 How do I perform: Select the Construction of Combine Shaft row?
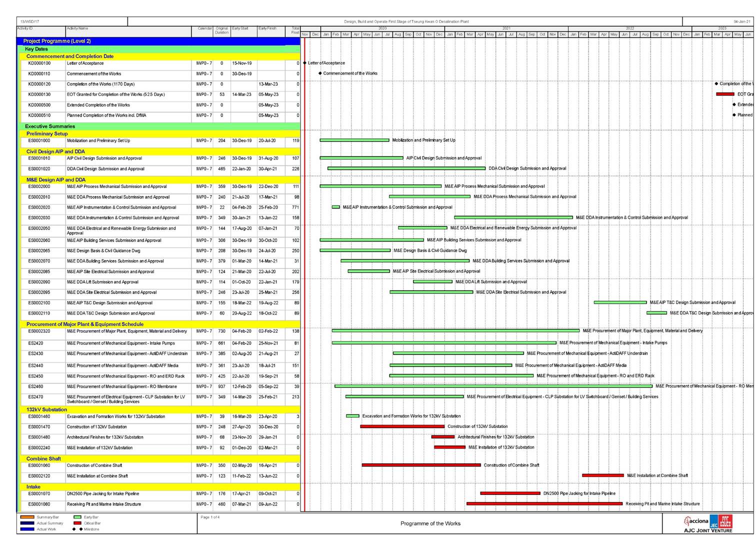[94, 465]
